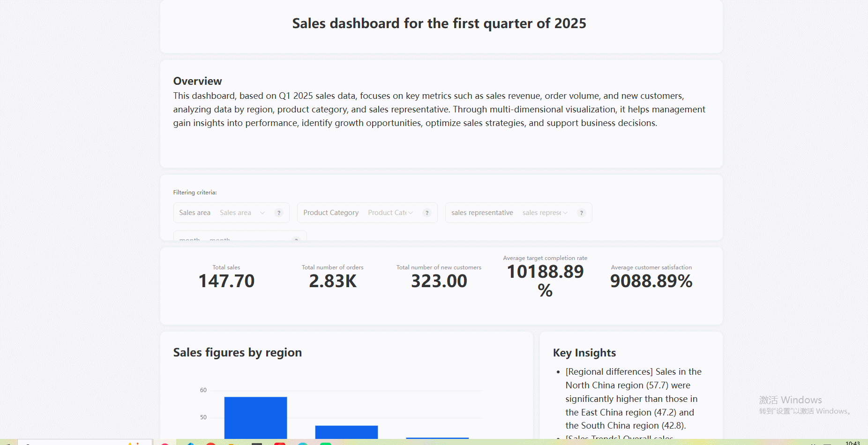Click the Key Insights heading
Viewport: 868px width, 445px height.
click(x=584, y=353)
